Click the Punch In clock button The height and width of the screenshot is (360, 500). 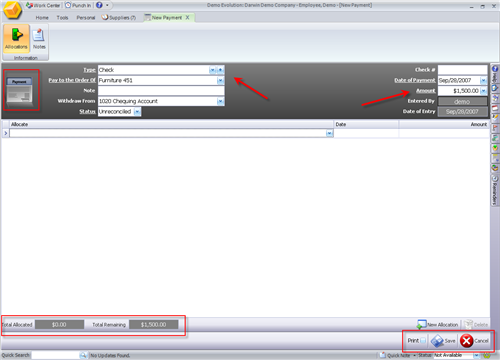78,5
